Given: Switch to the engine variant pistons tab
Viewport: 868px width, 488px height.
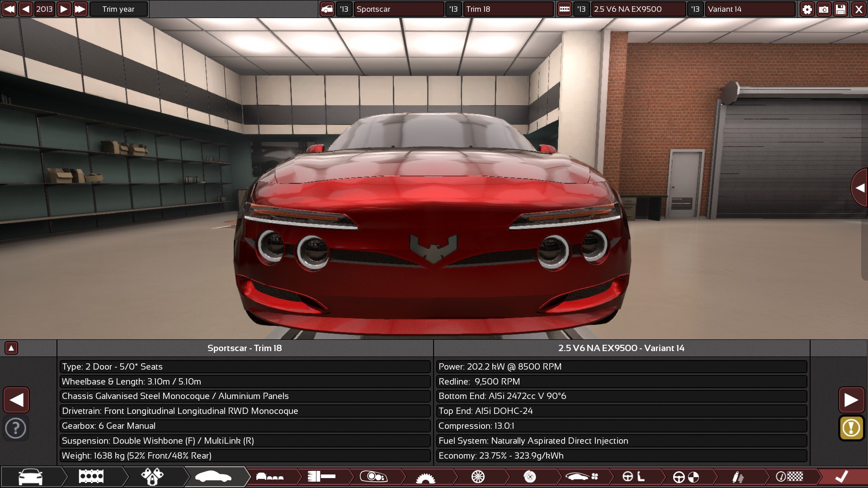Looking at the screenshot, I should coord(152,477).
